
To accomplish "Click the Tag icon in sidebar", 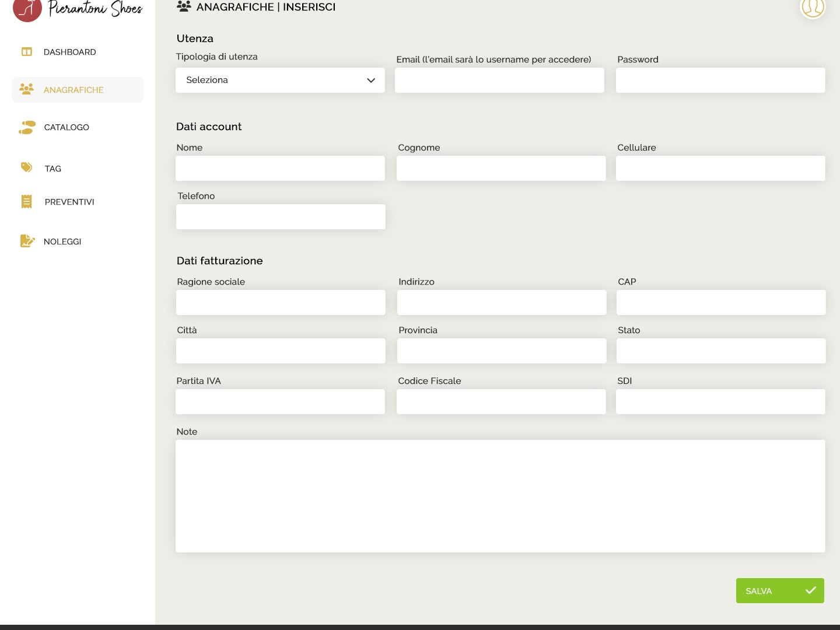I will pyautogui.click(x=27, y=168).
